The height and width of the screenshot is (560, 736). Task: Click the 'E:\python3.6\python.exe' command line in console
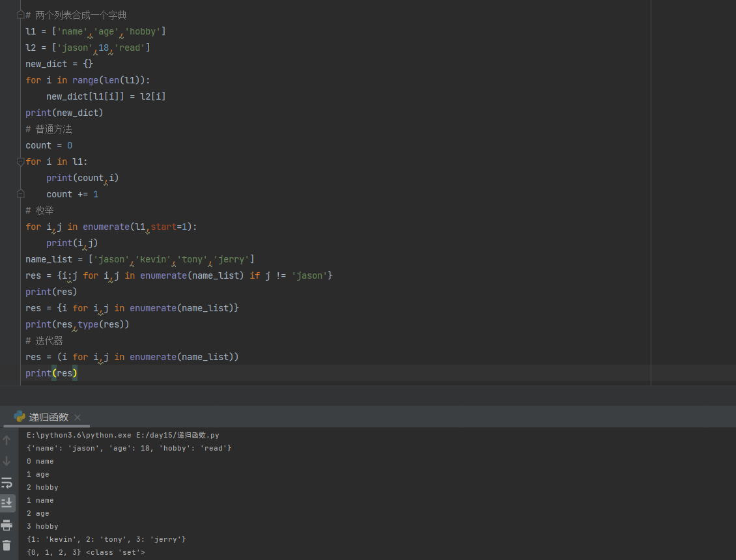coord(123,435)
